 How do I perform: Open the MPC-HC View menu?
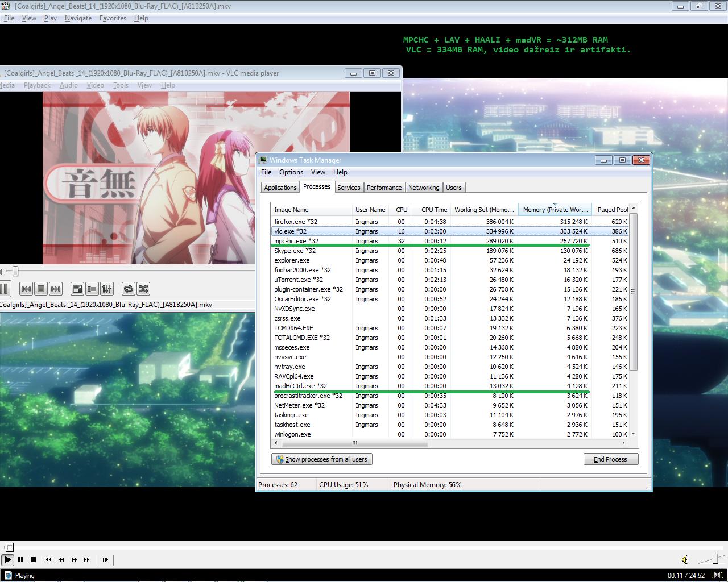29,18
